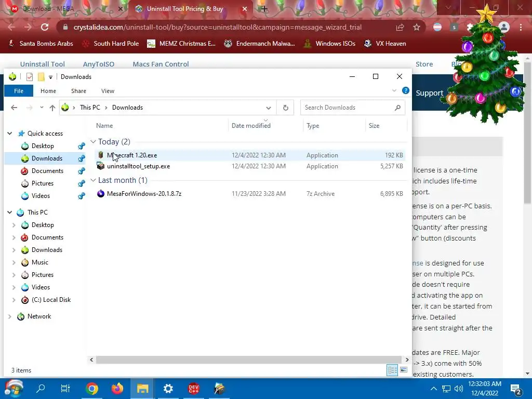
Task: Switch to Details view icon in status bar
Action: 392,370
